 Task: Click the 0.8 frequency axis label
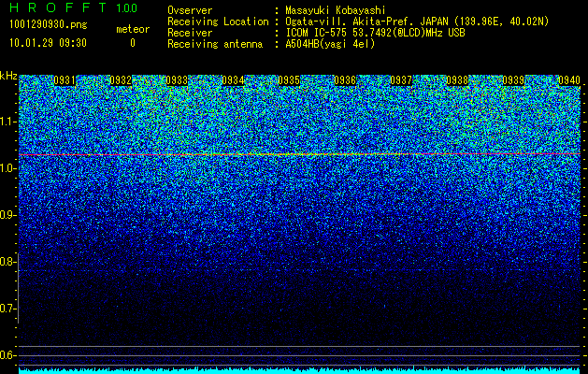point(7,262)
